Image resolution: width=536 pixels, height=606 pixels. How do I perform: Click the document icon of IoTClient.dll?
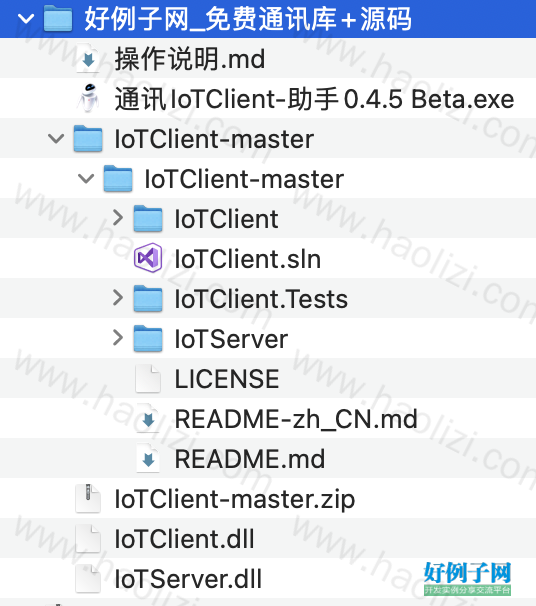[88, 538]
